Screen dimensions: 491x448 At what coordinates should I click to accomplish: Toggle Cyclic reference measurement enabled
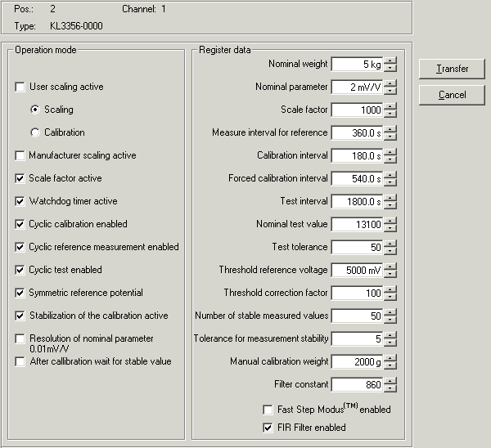point(20,247)
